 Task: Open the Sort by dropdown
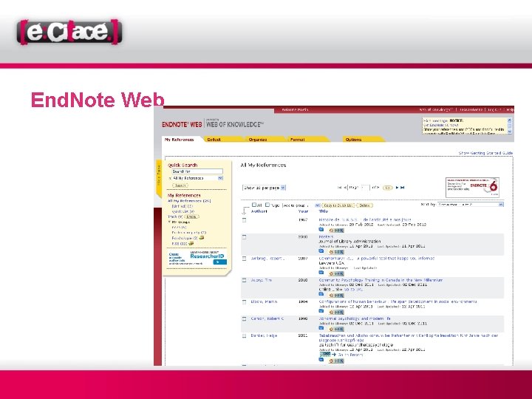[470, 205]
